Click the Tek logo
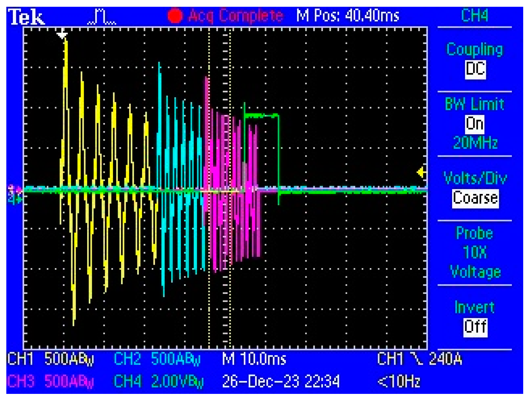Viewport: 532px width, 402px height. pyautogui.click(x=26, y=17)
